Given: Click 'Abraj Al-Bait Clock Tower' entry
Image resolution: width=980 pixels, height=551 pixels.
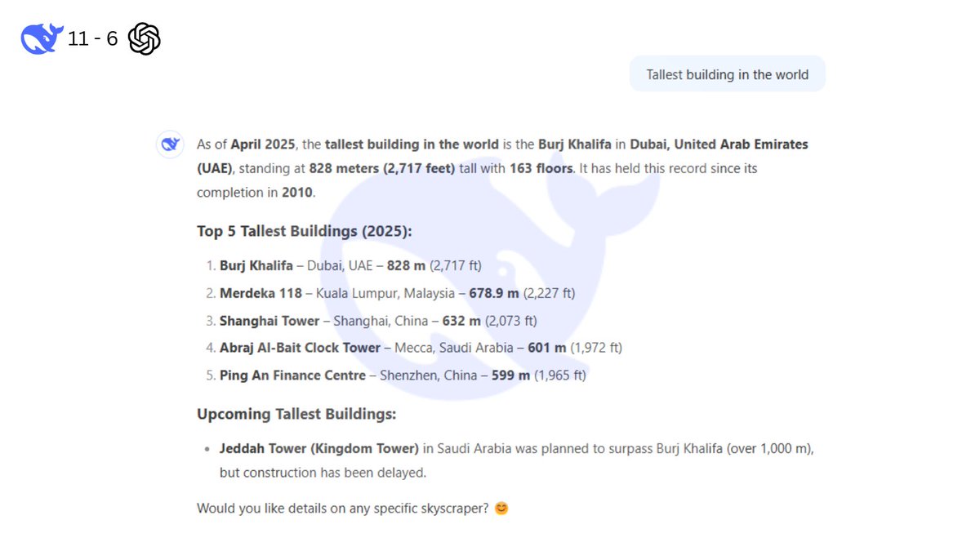Looking at the screenshot, I should (x=300, y=348).
